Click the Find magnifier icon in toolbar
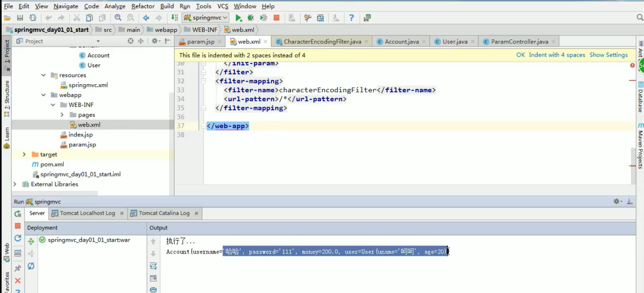Screen dimensions: 644x293 [x=118, y=18]
